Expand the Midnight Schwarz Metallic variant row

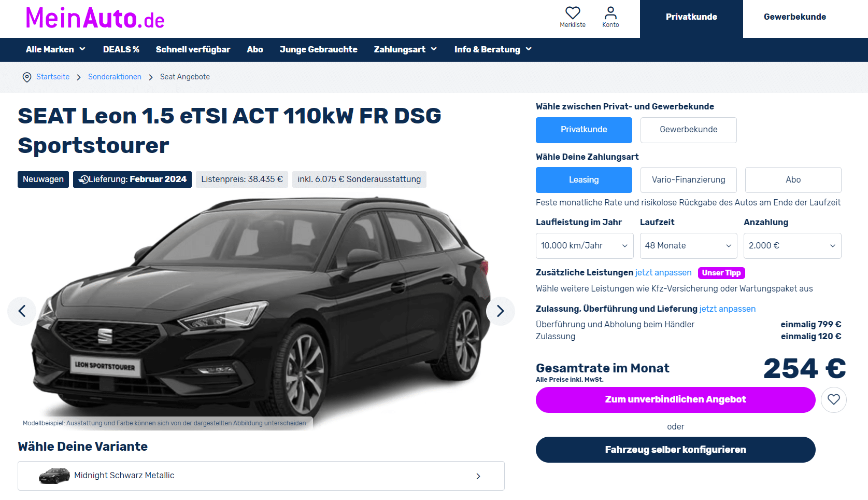click(261, 476)
